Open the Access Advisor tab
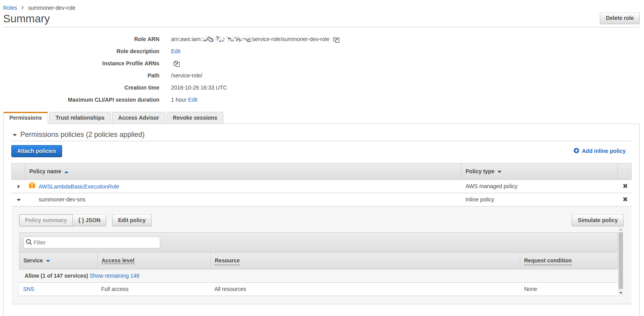 coord(139,118)
